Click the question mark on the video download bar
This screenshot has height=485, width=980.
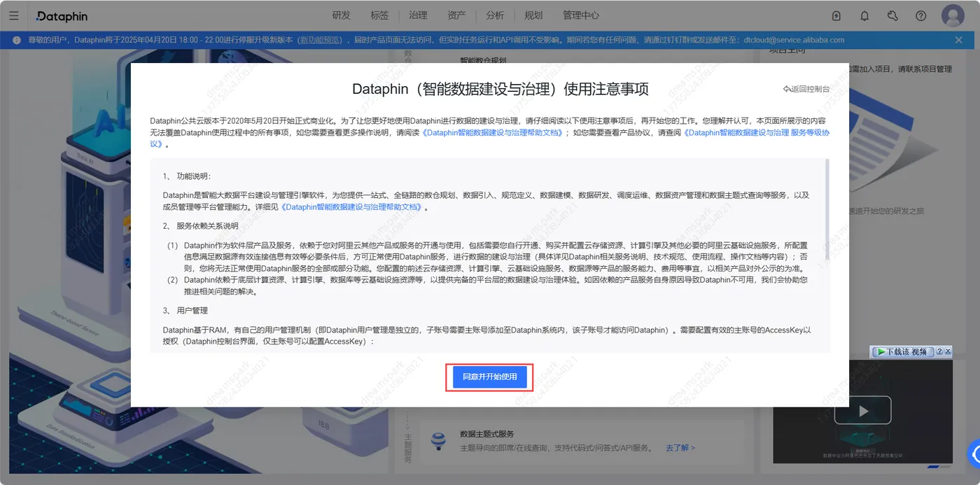(939, 351)
